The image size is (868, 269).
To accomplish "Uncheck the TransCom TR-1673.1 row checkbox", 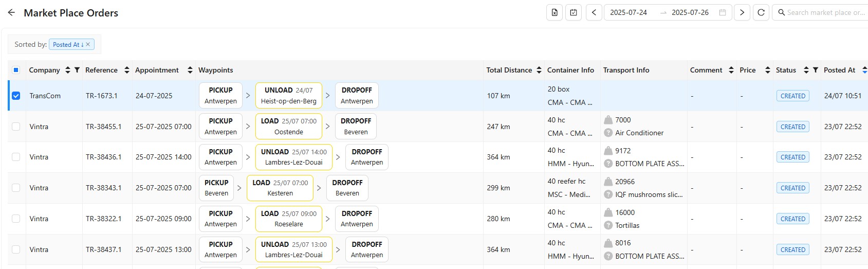I will 16,96.
